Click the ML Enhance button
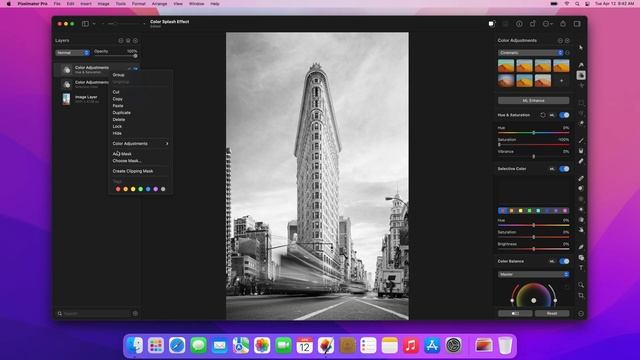Viewport: 640px width, 360px height. (x=533, y=100)
